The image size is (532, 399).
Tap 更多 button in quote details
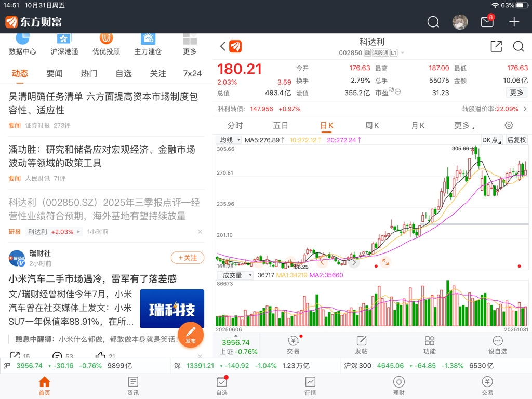(x=516, y=92)
